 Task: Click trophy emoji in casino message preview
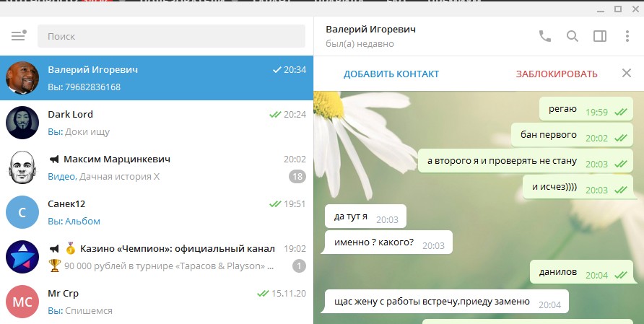point(54,266)
